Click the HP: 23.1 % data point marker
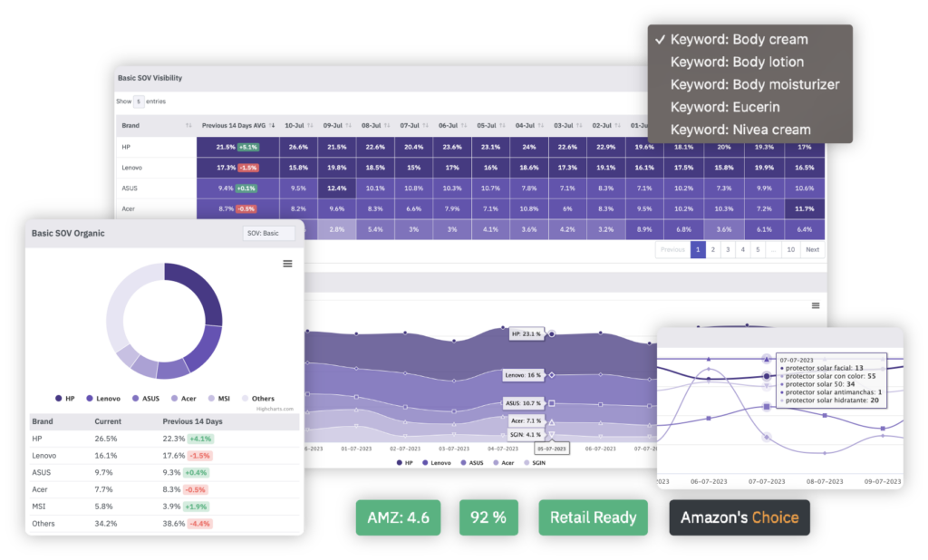The height and width of the screenshot is (560, 928). tap(552, 333)
